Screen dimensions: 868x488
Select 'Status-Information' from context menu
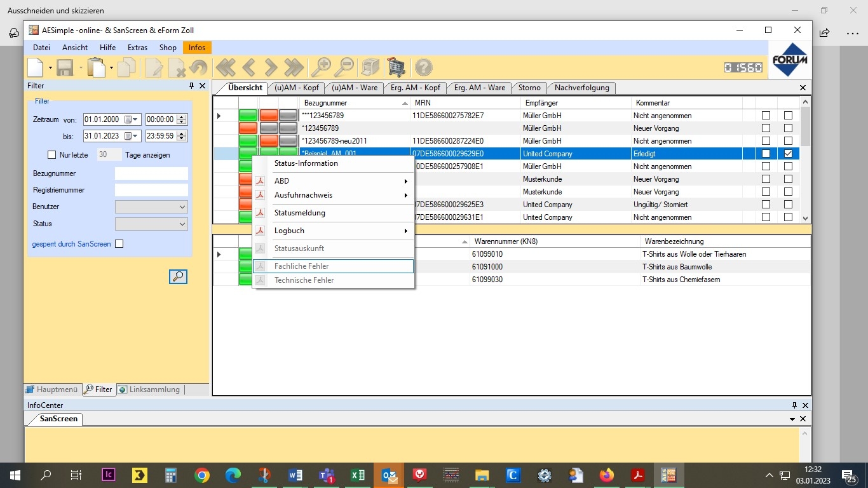click(x=306, y=163)
